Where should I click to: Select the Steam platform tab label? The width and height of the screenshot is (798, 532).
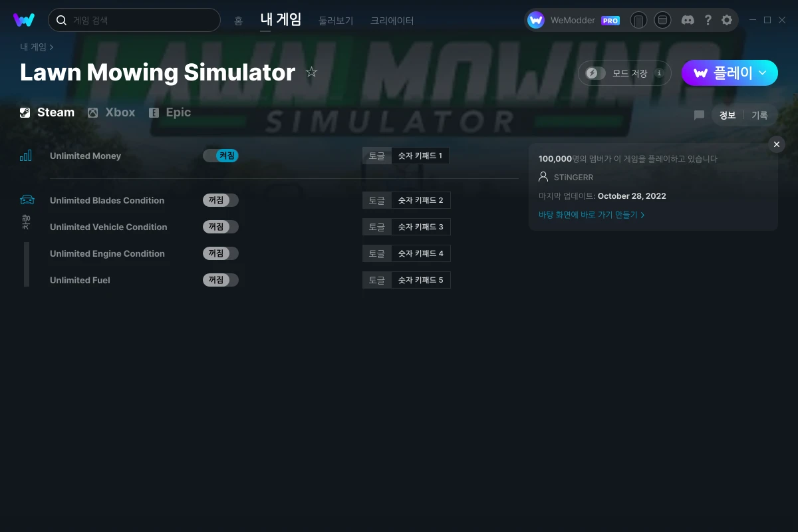click(x=56, y=112)
